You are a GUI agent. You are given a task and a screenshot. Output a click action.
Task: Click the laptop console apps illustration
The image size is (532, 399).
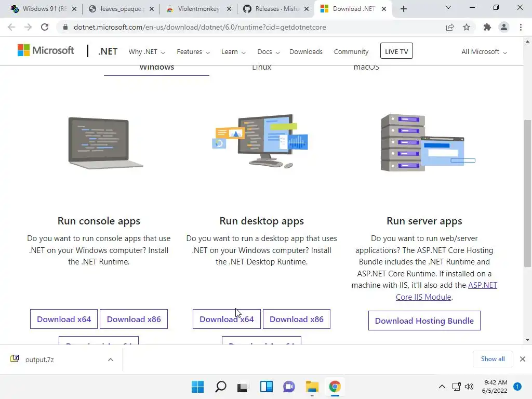tap(105, 143)
